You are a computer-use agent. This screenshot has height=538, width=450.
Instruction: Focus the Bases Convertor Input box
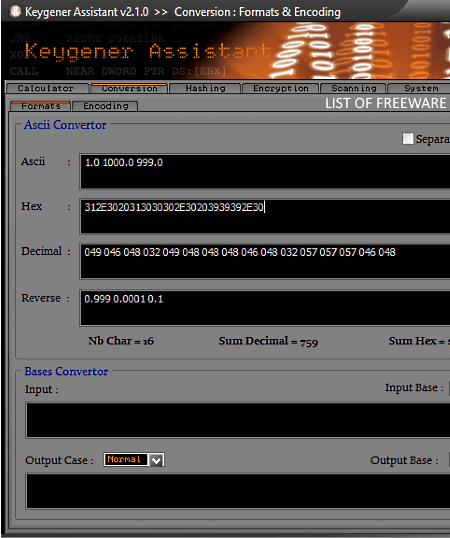click(238, 420)
